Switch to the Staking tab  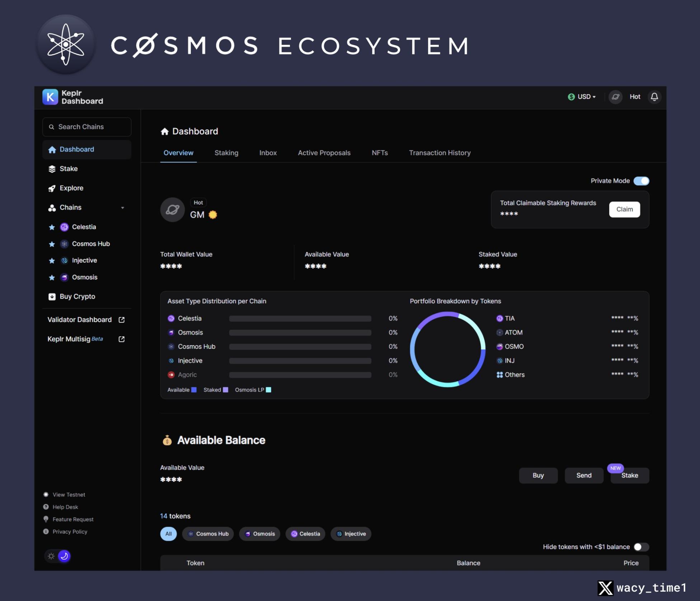click(226, 153)
